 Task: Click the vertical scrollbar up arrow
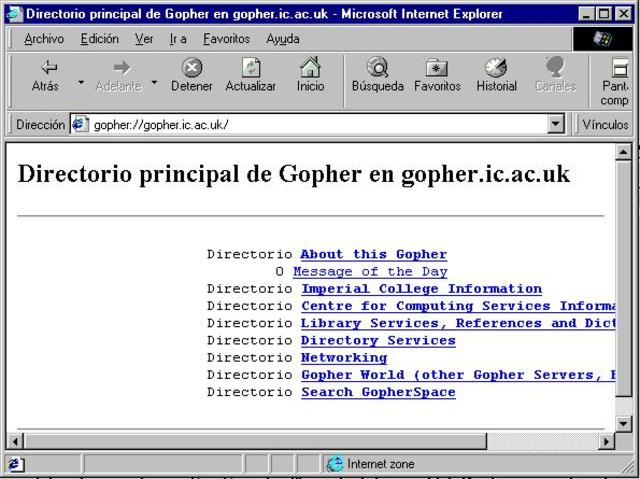[623, 152]
